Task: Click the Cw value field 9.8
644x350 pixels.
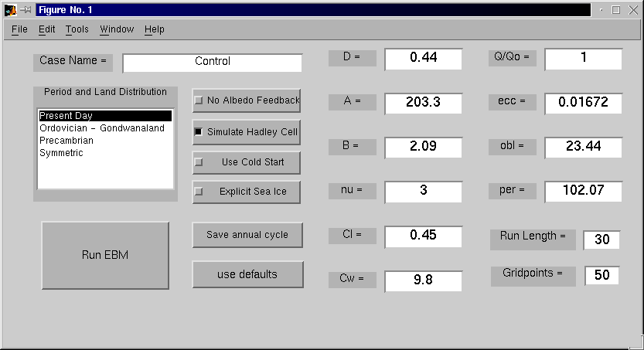Action: tap(424, 281)
